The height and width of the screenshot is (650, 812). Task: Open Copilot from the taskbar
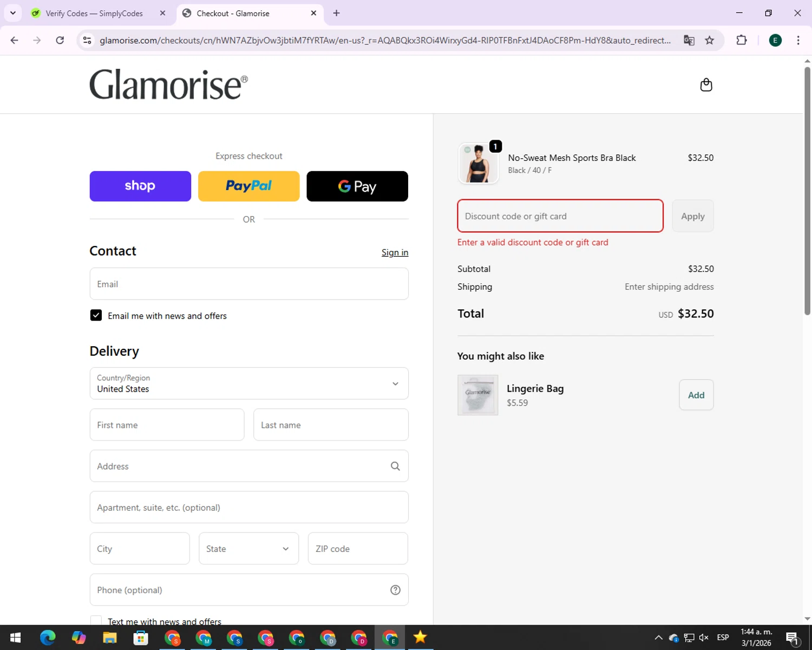click(x=79, y=638)
